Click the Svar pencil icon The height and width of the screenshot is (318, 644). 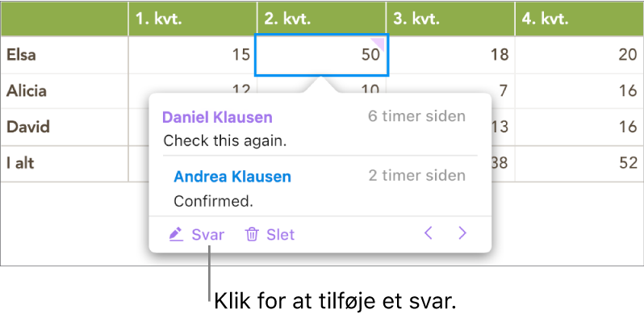(176, 235)
